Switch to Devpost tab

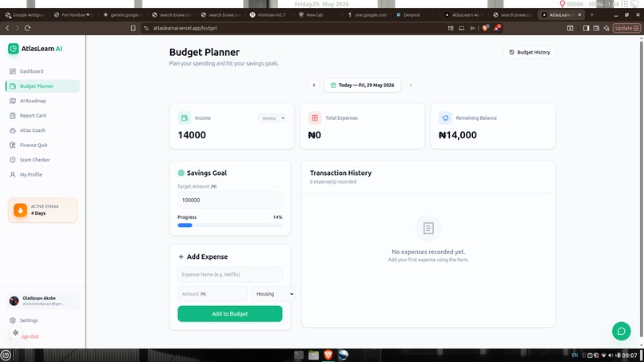pyautogui.click(x=411, y=15)
